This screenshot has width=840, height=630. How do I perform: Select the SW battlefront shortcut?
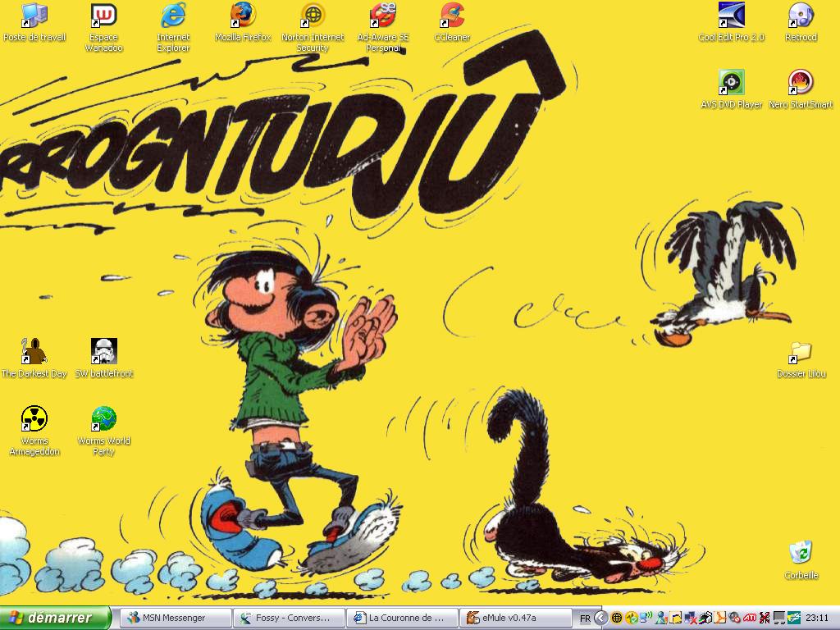tap(103, 359)
